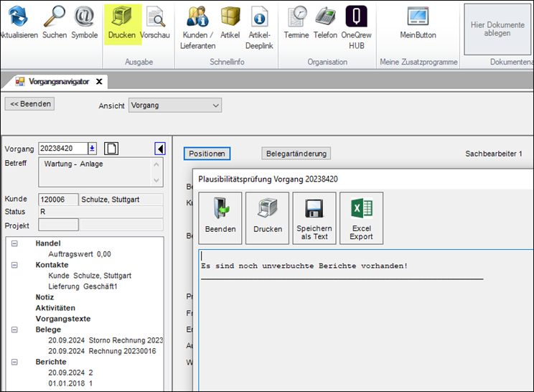534x392 pixels.
Task: Click the Kunde number field 120006
Action: coord(58,200)
